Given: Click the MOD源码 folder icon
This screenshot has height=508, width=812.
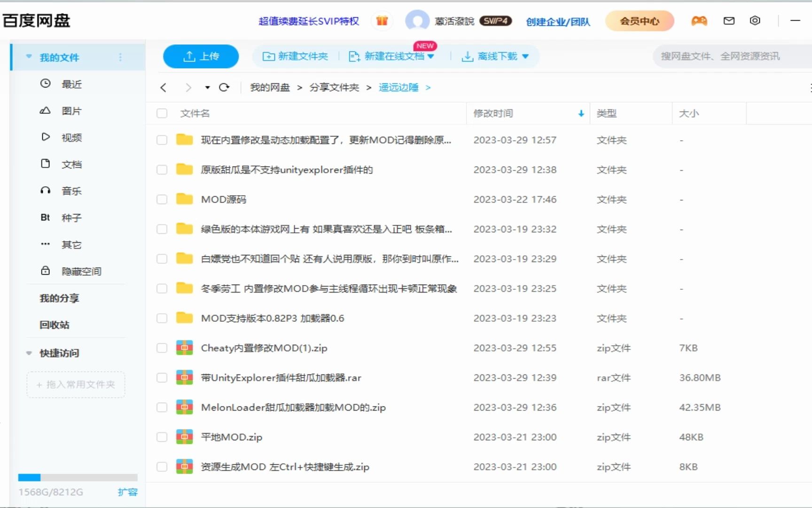Looking at the screenshot, I should (185, 199).
